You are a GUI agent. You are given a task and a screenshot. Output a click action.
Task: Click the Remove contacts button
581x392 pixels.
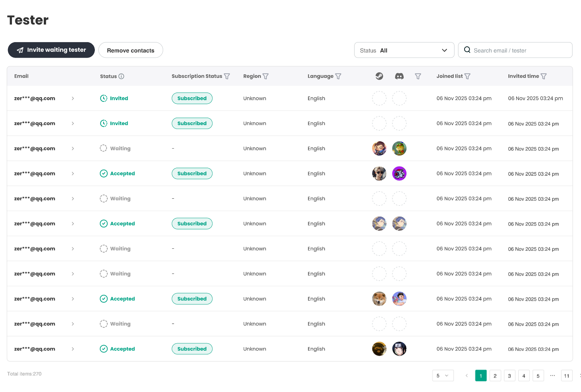tap(131, 50)
